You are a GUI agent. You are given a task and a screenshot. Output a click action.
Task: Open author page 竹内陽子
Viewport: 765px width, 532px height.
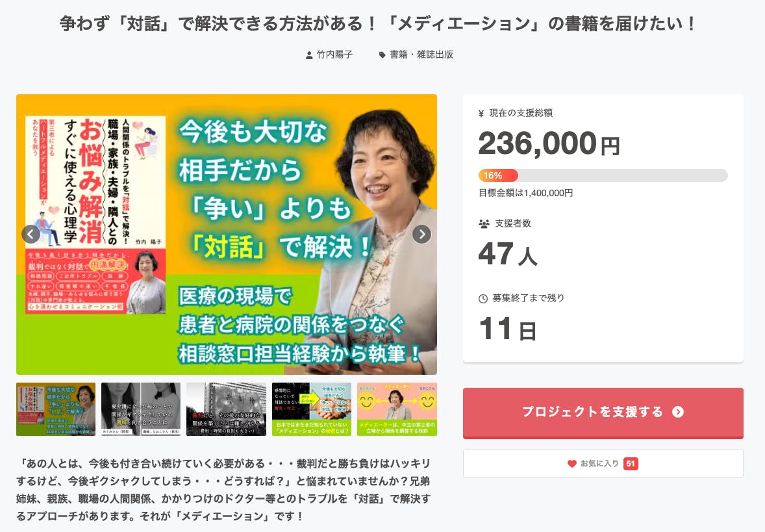pyautogui.click(x=334, y=55)
